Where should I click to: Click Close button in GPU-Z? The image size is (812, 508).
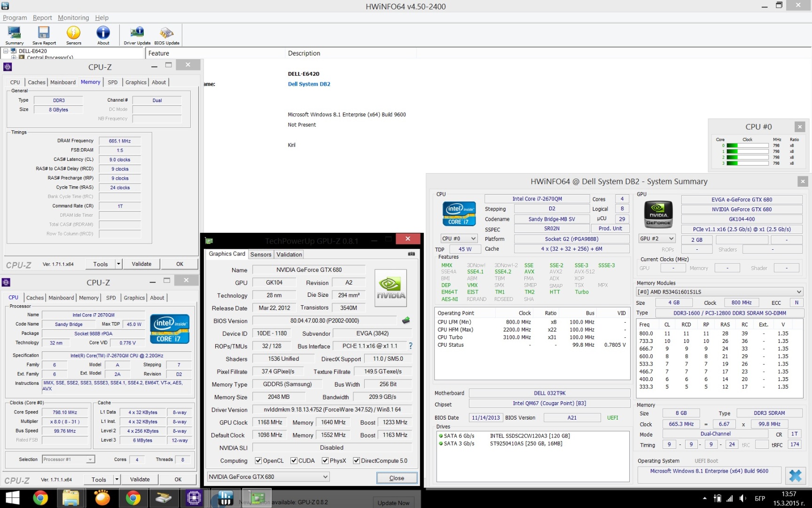pos(397,478)
